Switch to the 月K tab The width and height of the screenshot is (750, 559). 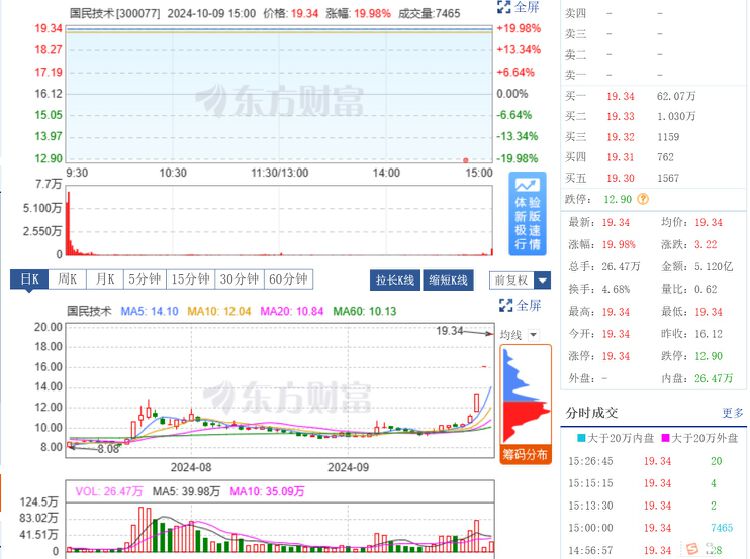(x=105, y=279)
